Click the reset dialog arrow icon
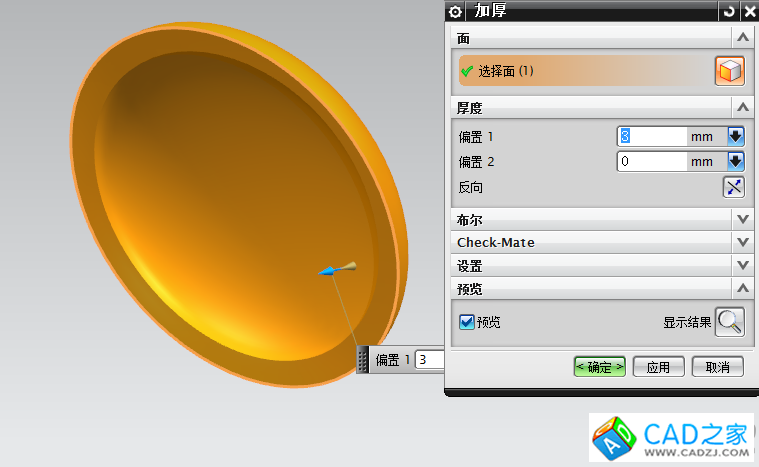Viewport: 759px width, 467px height. tap(727, 11)
